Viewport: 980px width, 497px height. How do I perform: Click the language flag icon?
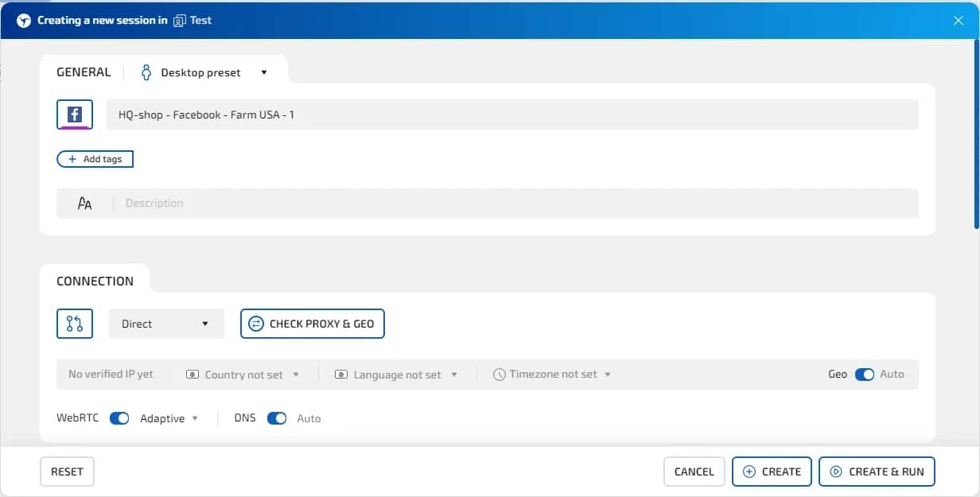click(341, 375)
